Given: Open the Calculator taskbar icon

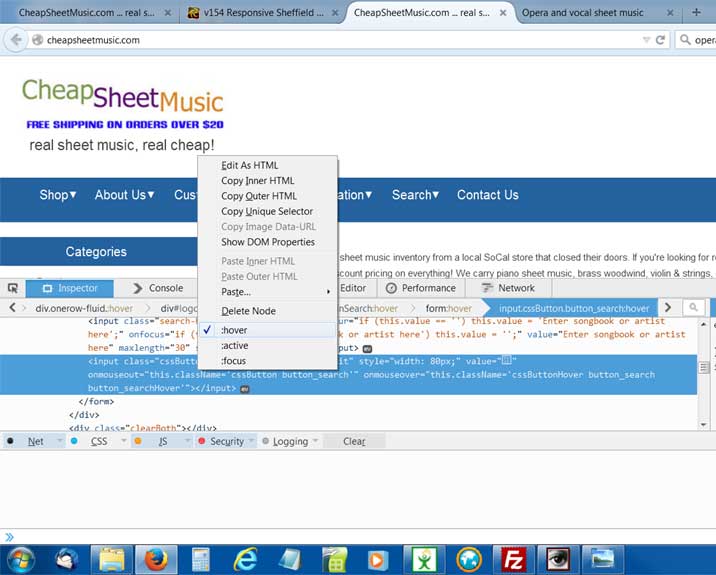Looking at the screenshot, I should coord(200,560).
